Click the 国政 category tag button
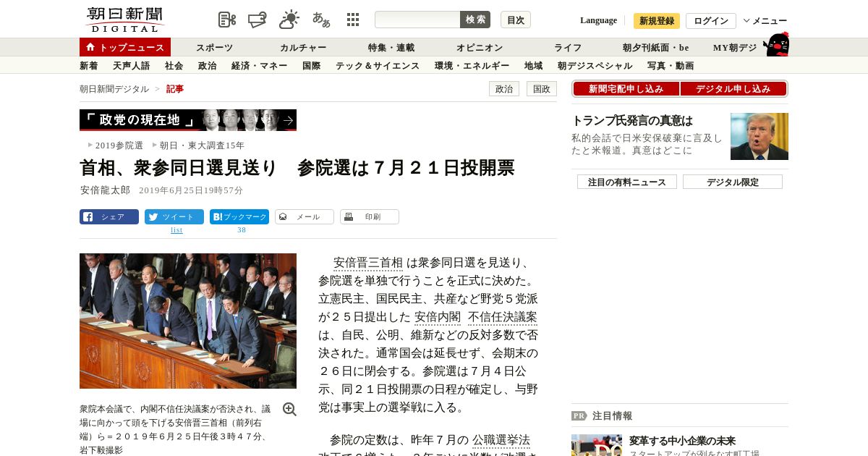The width and height of the screenshot is (868, 456). coord(542,89)
